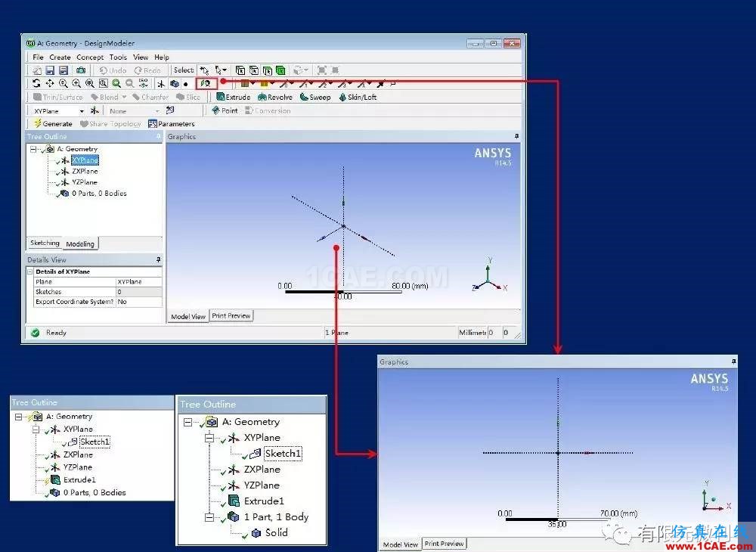Click the camera image capture icon
The image size is (756, 552).
click(81, 70)
